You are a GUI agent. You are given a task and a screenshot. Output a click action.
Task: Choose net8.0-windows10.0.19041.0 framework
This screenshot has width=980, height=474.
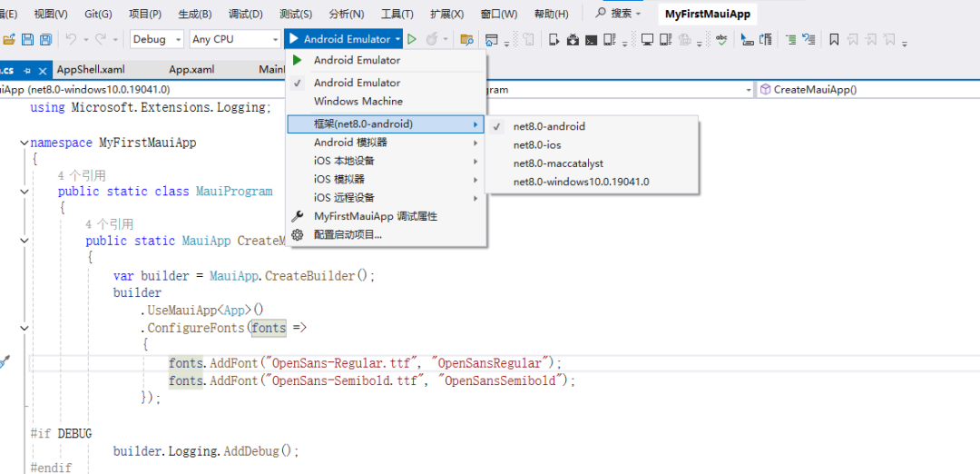pos(593,182)
